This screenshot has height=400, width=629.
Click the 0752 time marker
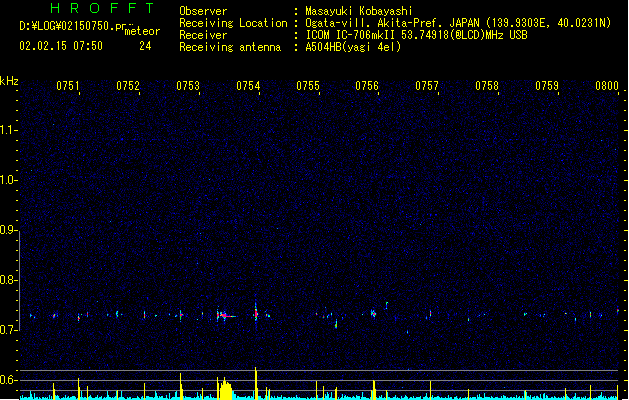click(x=128, y=86)
